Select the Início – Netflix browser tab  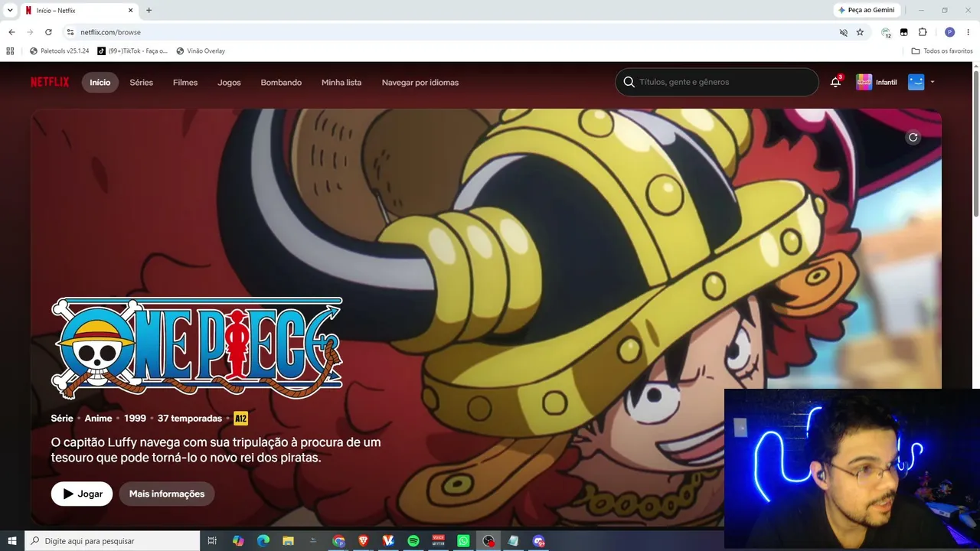(79, 11)
